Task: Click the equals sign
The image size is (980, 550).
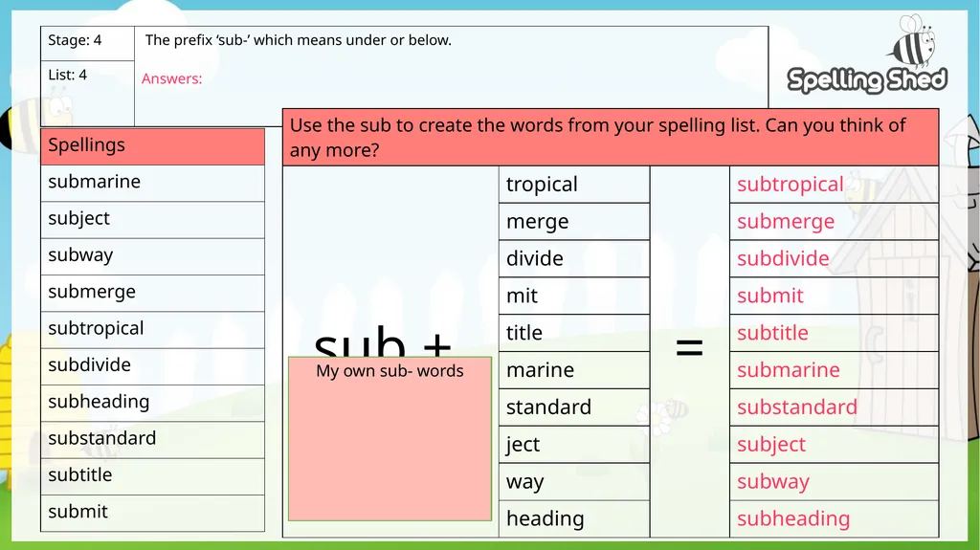Action: click(x=689, y=347)
